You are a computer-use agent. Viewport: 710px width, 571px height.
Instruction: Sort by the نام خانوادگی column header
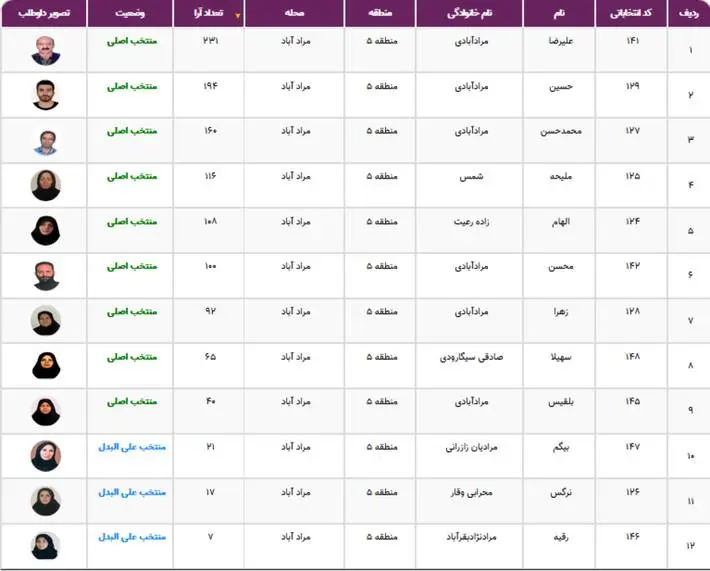pyautogui.click(x=470, y=13)
